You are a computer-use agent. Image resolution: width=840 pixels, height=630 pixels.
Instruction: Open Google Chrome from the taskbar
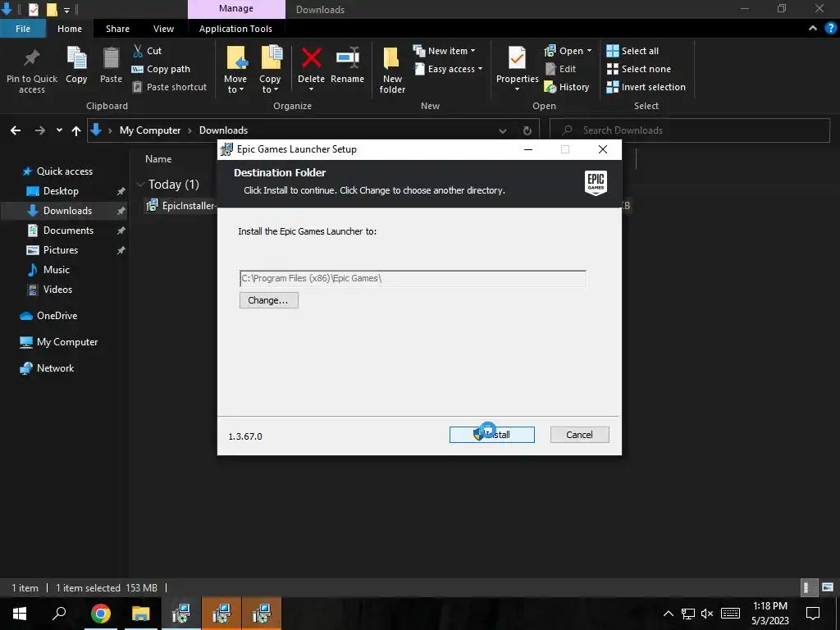(x=100, y=614)
